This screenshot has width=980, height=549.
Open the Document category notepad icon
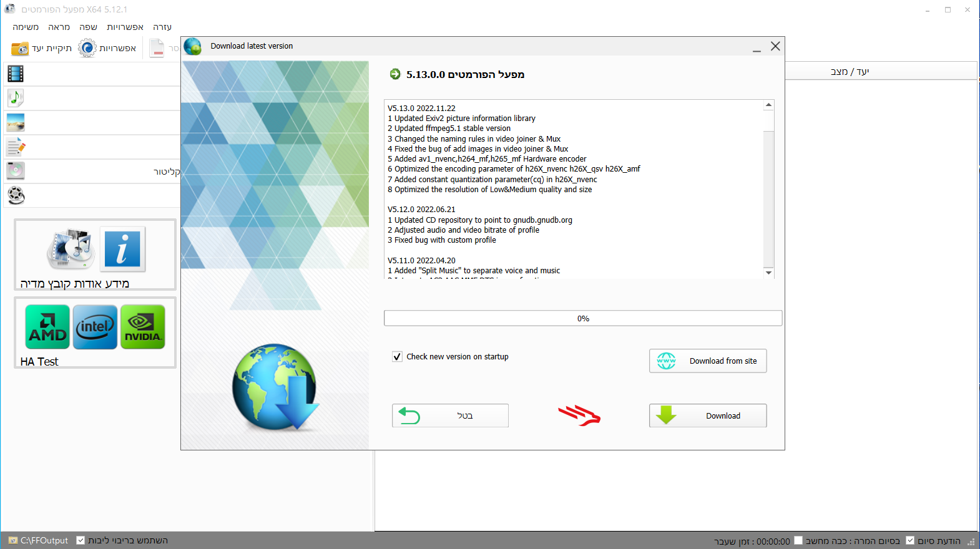(16, 147)
